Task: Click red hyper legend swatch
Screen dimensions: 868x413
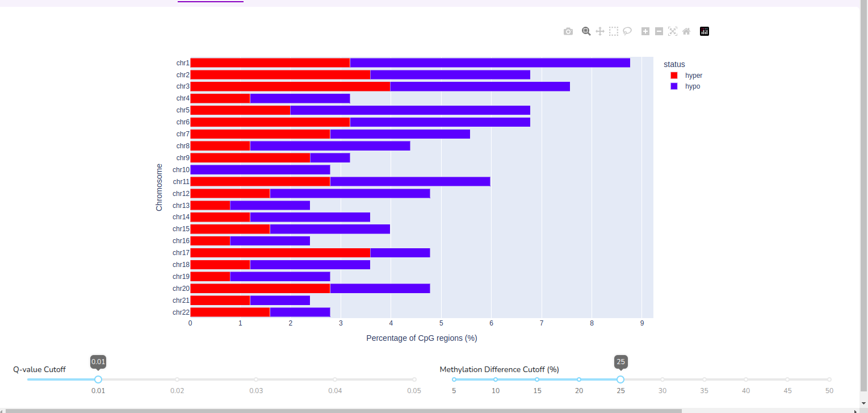Action: [674, 75]
